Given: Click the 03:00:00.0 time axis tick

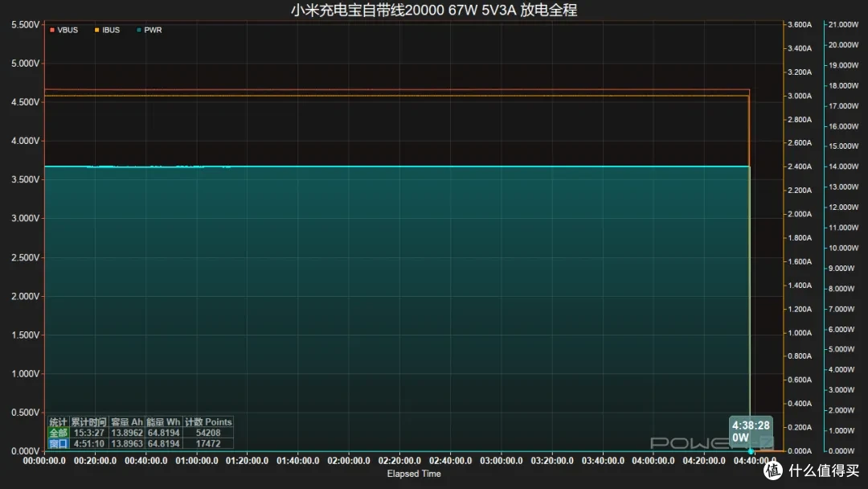Looking at the screenshot, I should point(501,461).
